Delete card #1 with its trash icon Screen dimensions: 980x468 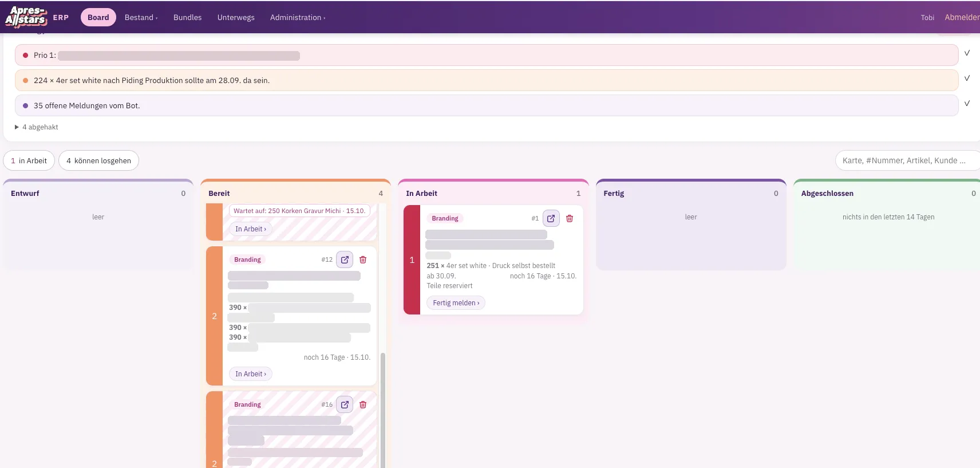tap(570, 218)
